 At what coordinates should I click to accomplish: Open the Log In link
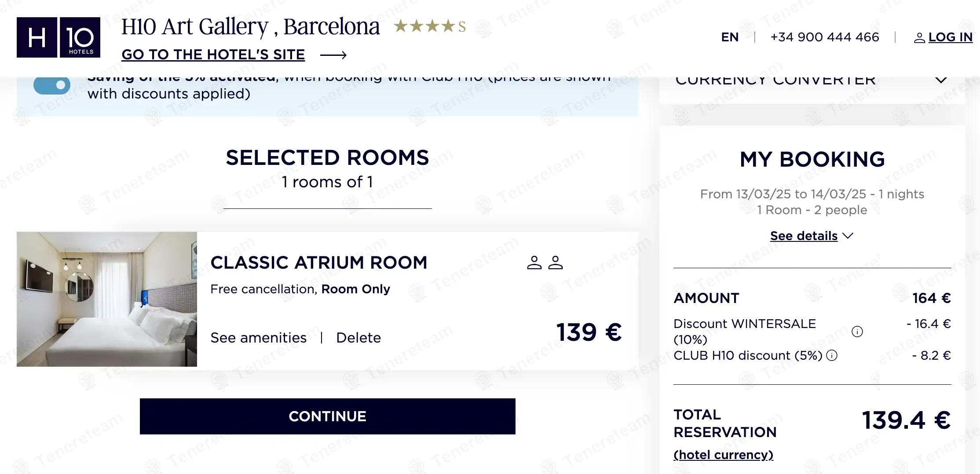(x=950, y=37)
